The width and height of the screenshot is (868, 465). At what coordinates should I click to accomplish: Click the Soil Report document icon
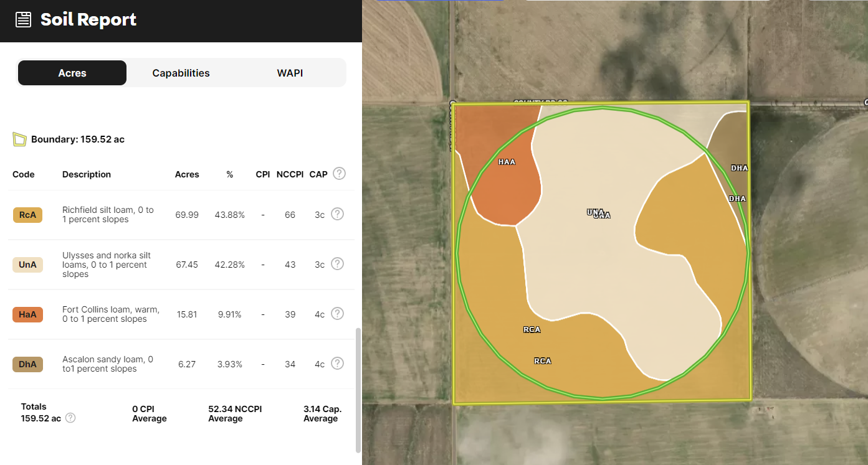[23, 20]
